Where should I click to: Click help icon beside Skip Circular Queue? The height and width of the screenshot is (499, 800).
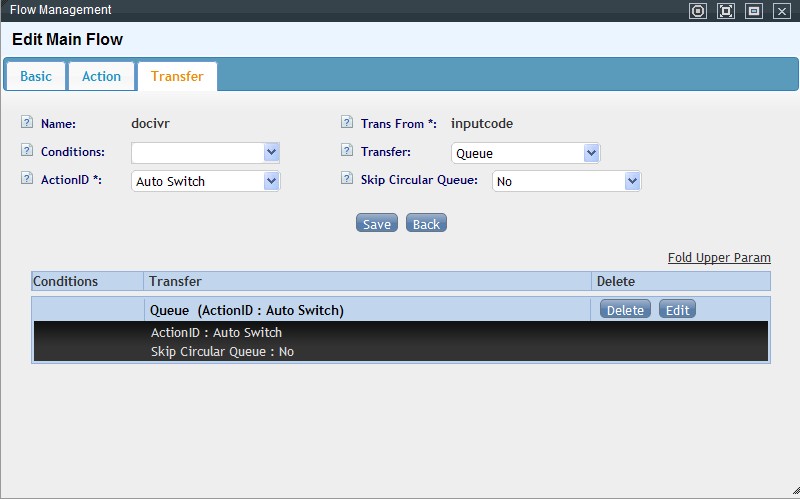tap(346, 180)
